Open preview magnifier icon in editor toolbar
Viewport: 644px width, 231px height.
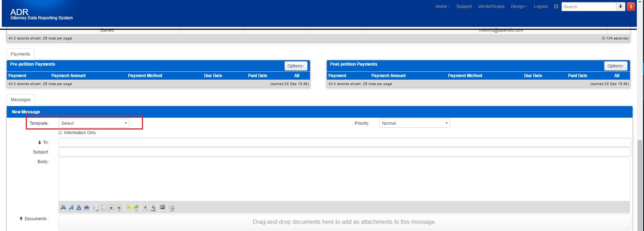pos(172,208)
